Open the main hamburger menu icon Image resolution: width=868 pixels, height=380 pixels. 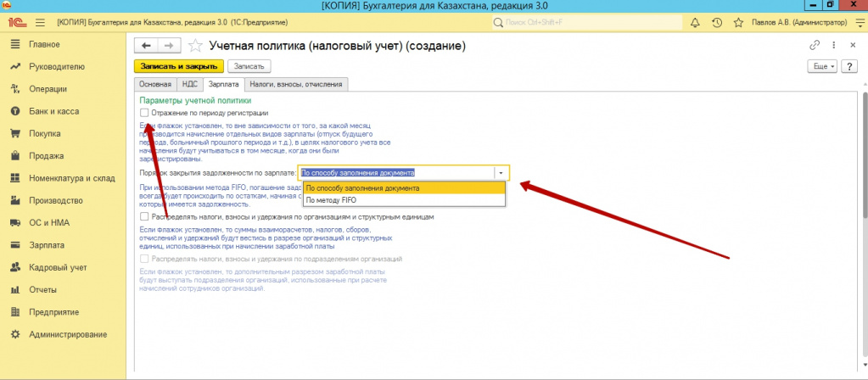(x=40, y=23)
